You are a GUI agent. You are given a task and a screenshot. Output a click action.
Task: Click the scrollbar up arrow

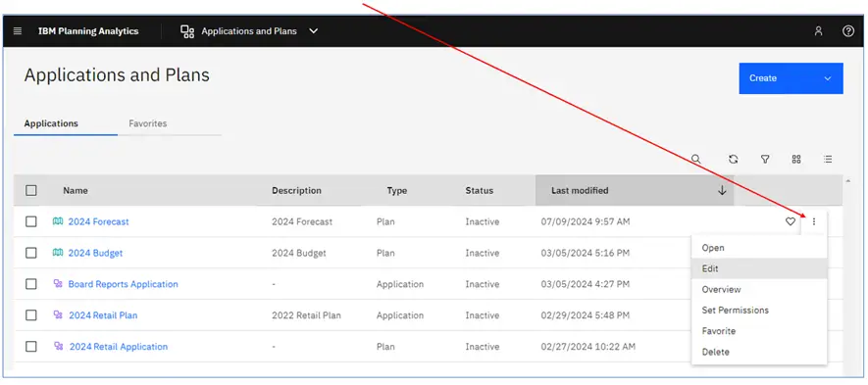(x=848, y=181)
